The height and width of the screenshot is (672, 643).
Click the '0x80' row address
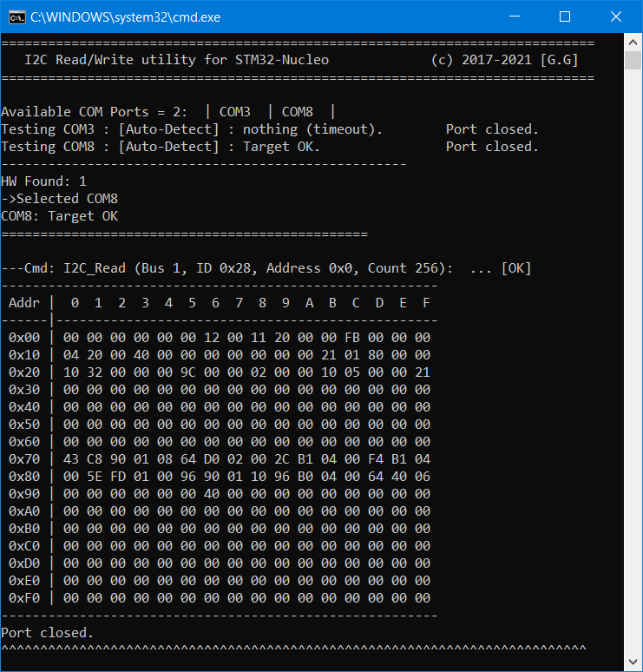(24, 477)
